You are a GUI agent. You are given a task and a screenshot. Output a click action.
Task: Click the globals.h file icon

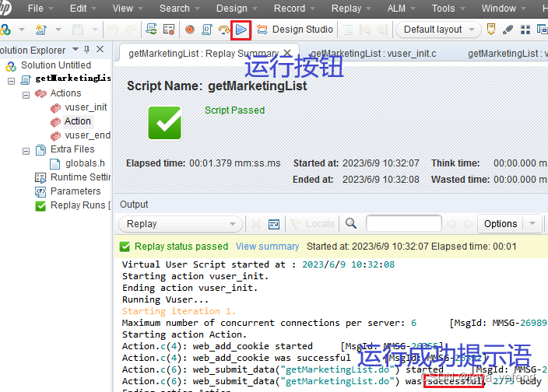pos(55,163)
